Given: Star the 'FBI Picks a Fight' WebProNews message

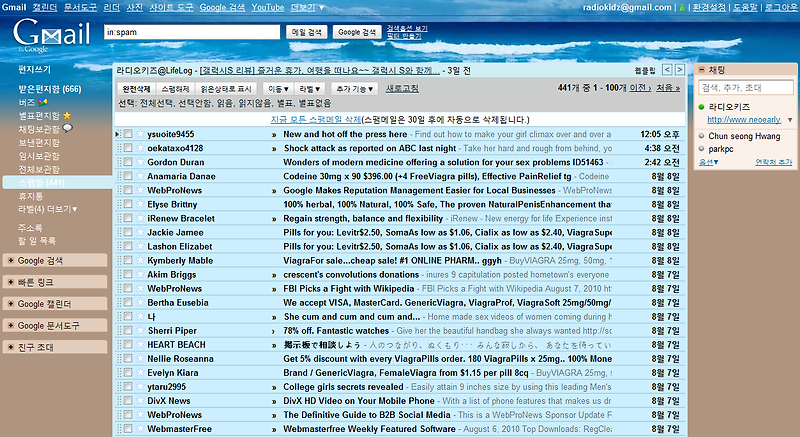Looking at the screenshot, I should [140, 288].
